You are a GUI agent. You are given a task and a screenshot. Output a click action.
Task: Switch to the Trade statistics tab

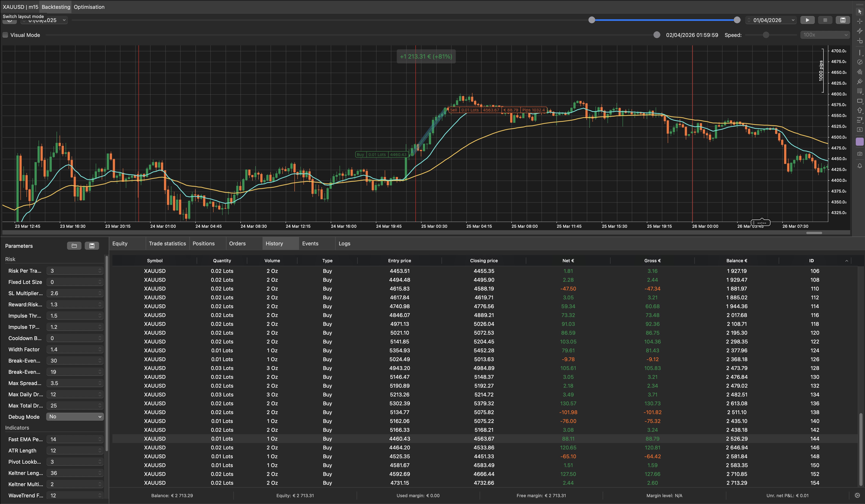click(x=167, y=244)
